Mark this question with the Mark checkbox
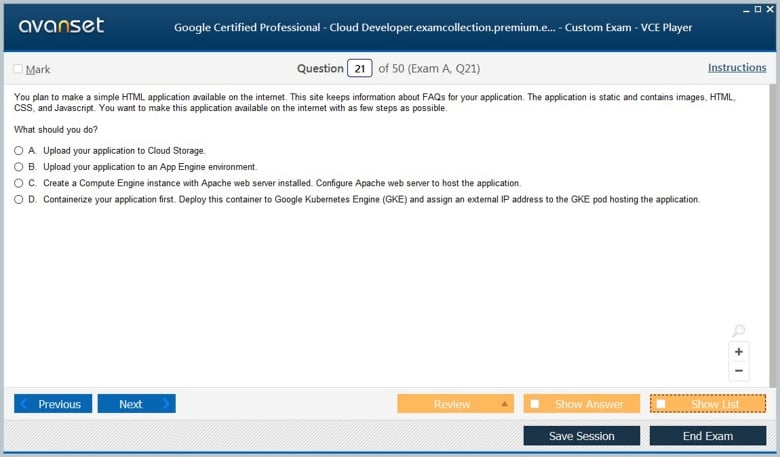This screenshot has height=457, width=780. pyautogui.click(x=18, y=69)
